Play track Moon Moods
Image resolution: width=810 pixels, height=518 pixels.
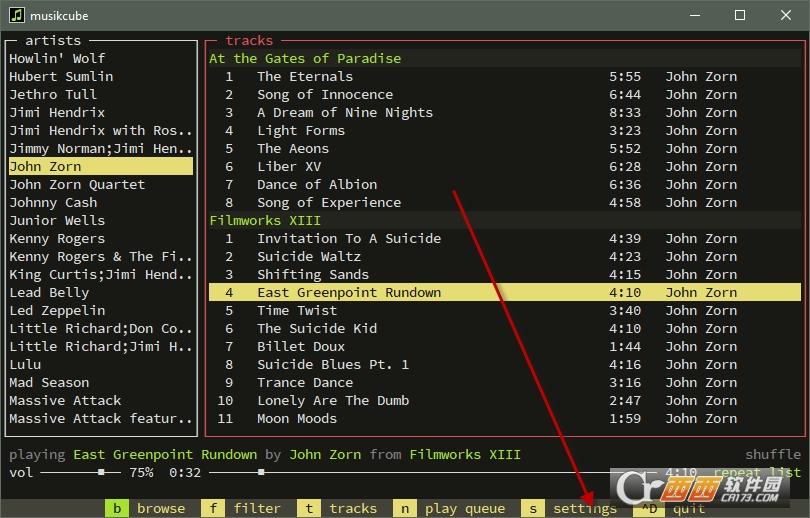pyautogui.click(x=505, y=418)
